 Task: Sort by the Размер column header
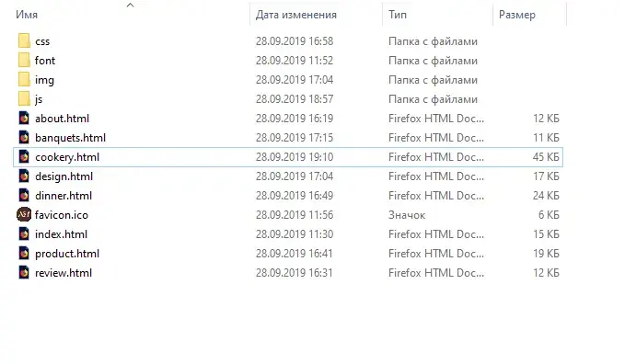pos(517,15)
